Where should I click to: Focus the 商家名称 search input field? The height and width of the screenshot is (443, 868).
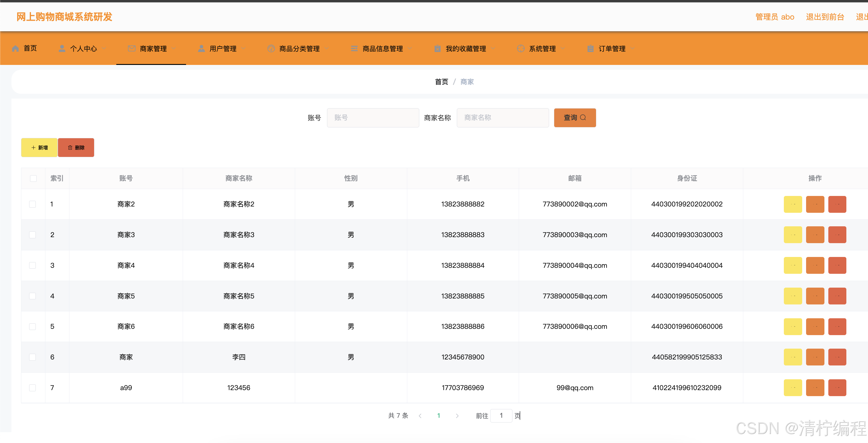(x=503, y=118)
